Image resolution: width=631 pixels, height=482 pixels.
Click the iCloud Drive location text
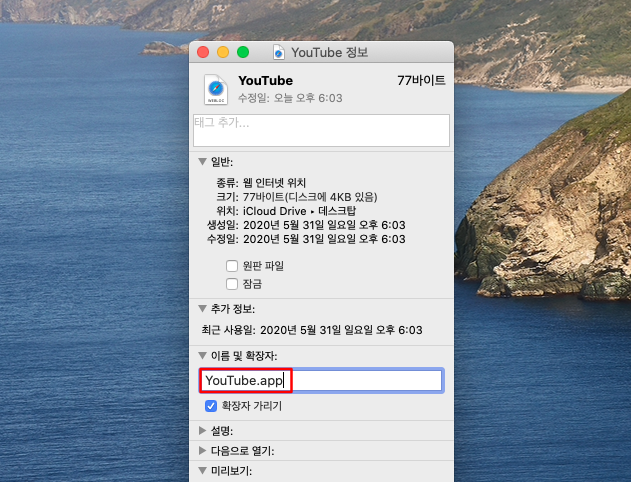[x=274, y=211]
